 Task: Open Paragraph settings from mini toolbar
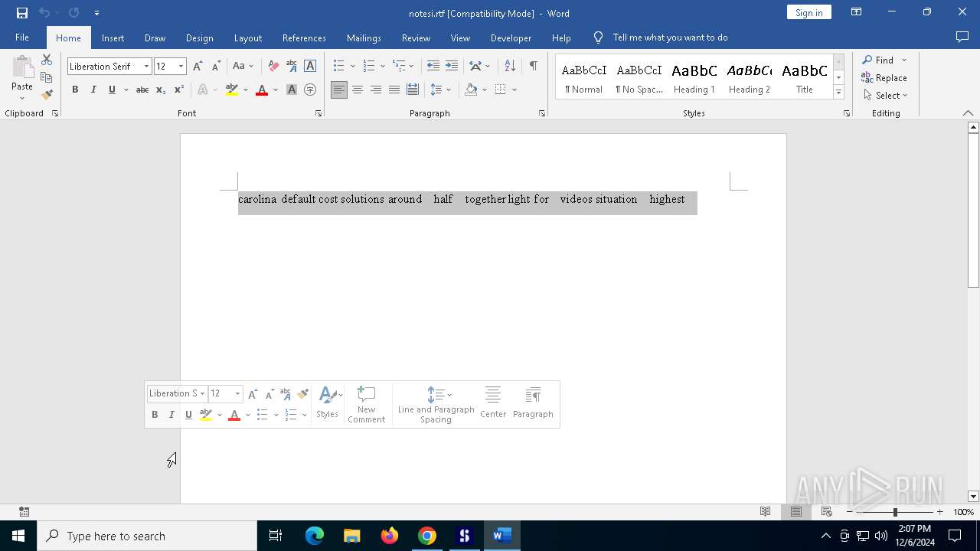[533, 403]
